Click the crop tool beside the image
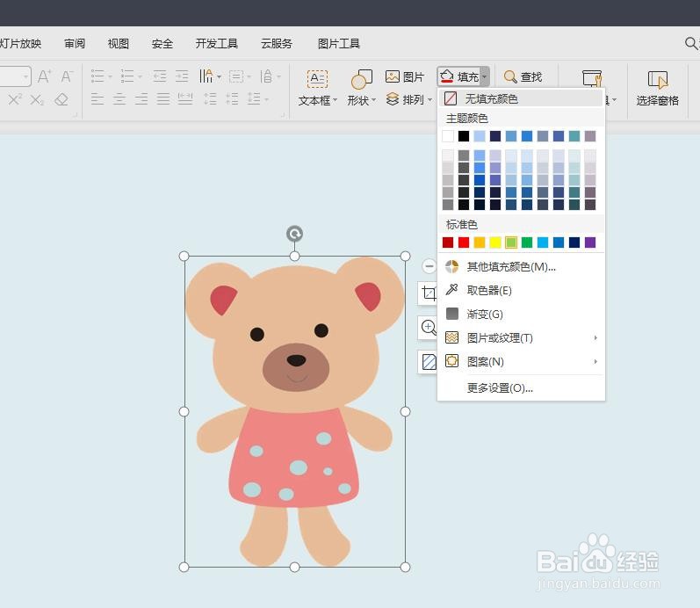This screenshot has width=700, height=608. tap(429, 293)
